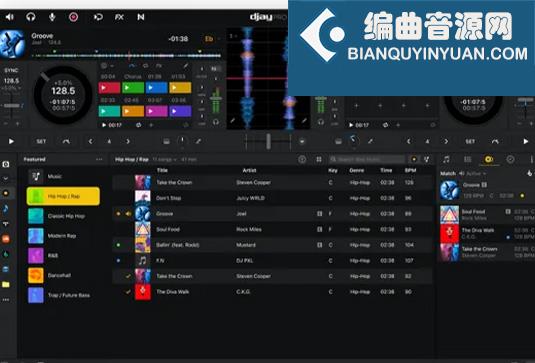Click the deck 1 green channel volume fader
This screenshot has height=363, width=535.
216,98
